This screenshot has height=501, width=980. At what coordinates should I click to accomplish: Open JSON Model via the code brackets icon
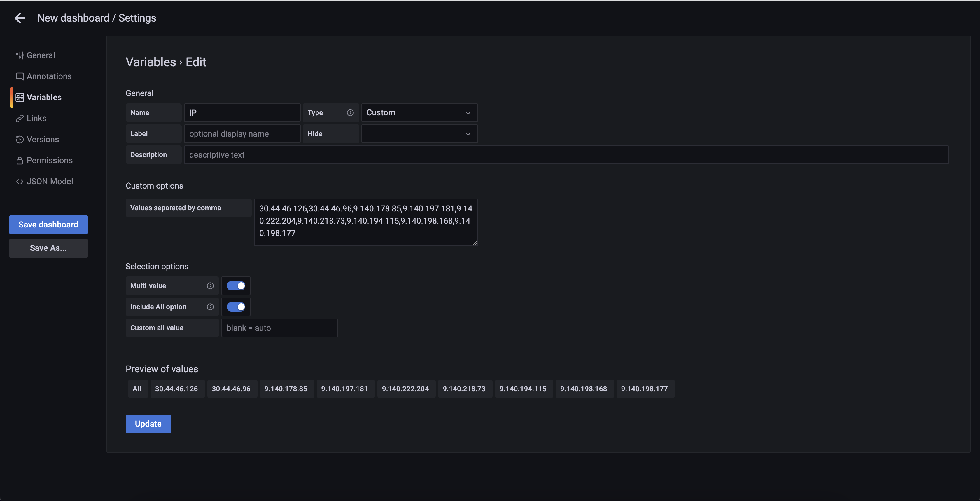(20, 181)
